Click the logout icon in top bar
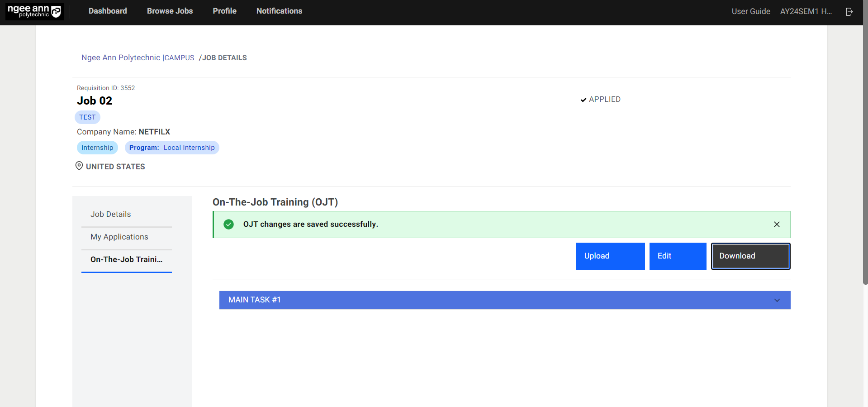 (x=849, y=12)
